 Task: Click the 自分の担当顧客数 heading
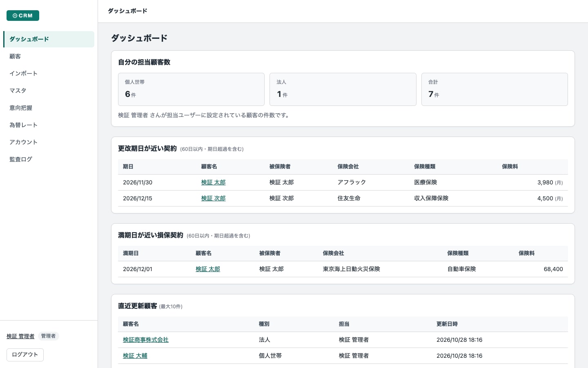pyautogui.click(x=144, y=62)
